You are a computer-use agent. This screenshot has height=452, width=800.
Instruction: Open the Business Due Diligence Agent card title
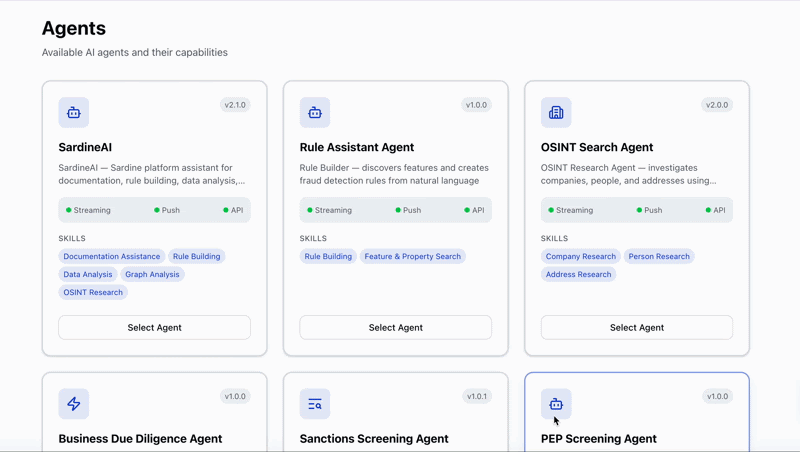pyautogui.click(x=140, y=439)
